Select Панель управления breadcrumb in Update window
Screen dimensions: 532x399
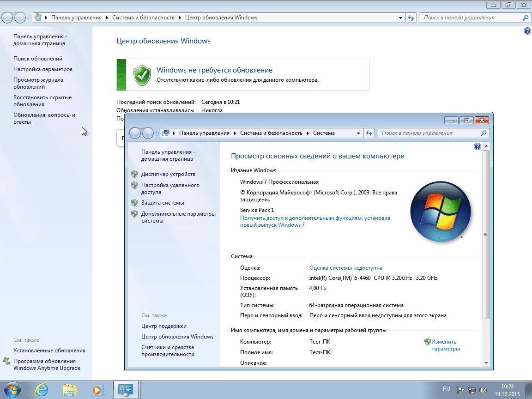point(76,18)
